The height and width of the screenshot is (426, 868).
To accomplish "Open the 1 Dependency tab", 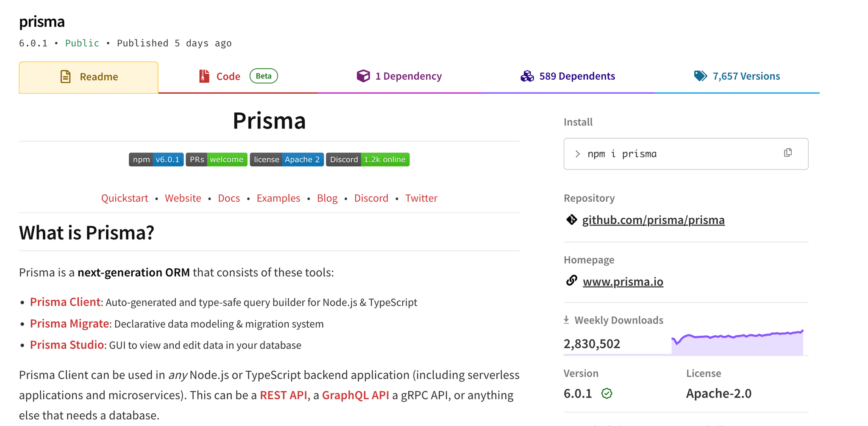I will [399, 76].
